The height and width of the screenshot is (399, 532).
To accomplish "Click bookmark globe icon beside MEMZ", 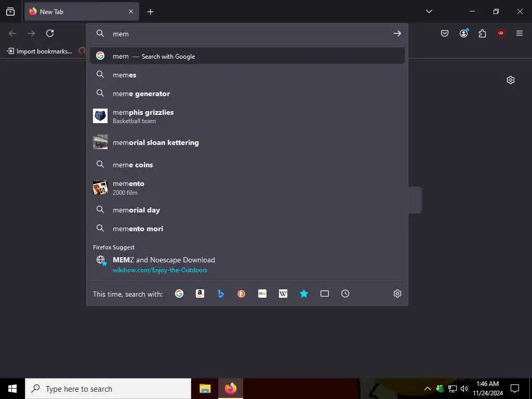I will click(x=101, y=260).
